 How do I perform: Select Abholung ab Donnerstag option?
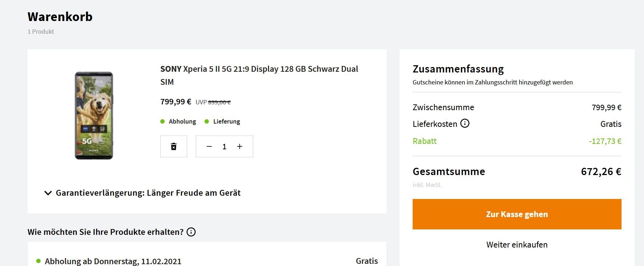[x=113, y=261]
